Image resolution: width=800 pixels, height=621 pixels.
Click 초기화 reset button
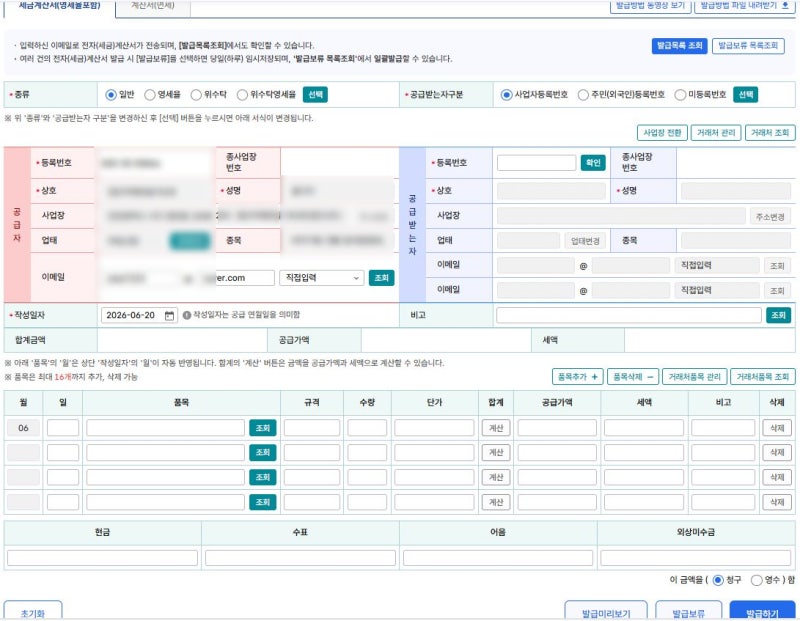click(x=33, y=611)
